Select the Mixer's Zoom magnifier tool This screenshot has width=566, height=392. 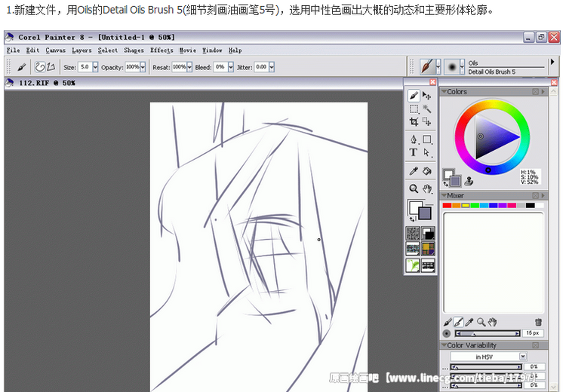click(x=481, y=322)
